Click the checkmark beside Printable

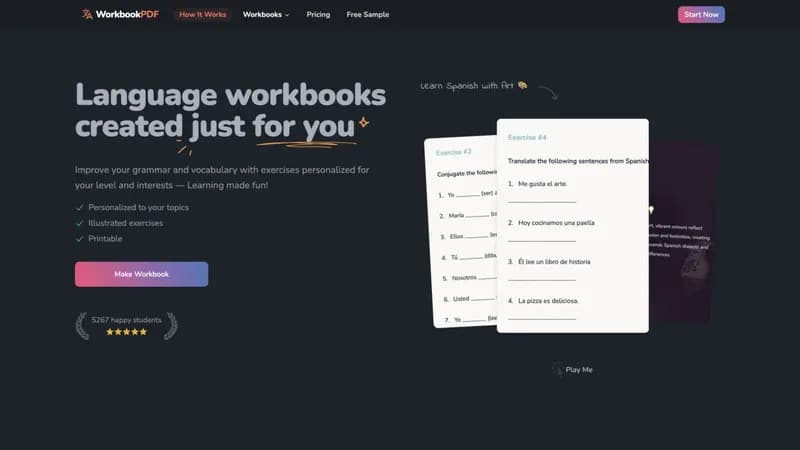pyautogui.click(x=80, y=238)
